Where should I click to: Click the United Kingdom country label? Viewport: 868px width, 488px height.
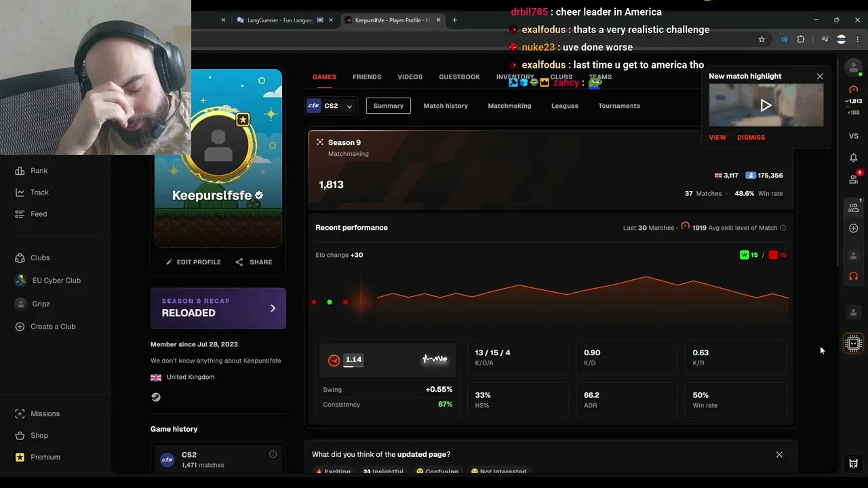(191, 377)
